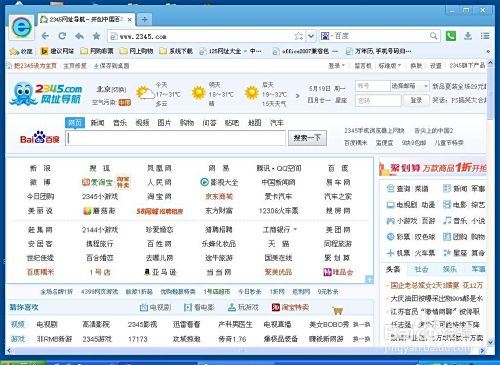Open the 京东商城 link
Image resolution: width=500 pixels, height=365 pixels.
[219, 196]
